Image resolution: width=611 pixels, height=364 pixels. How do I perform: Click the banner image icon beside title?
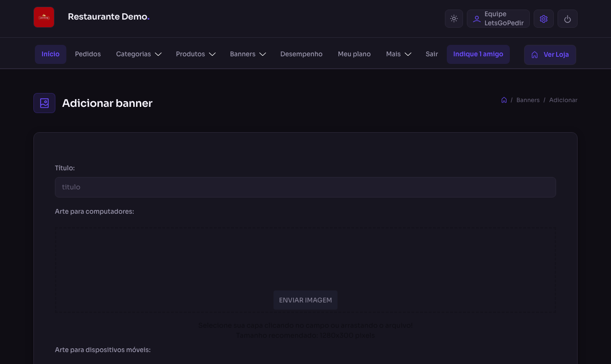44,103
